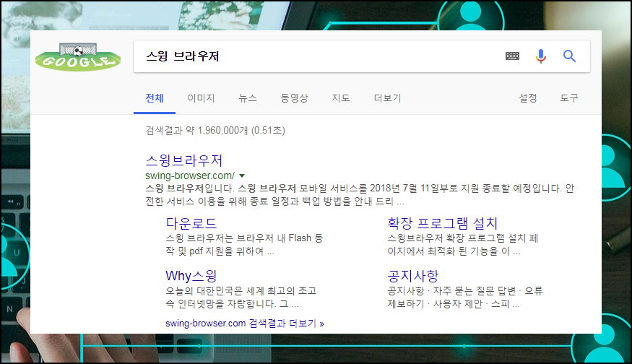Click the blue magnifier search button
This screenshot has height=364, width=632.
[x=569, y=56]
